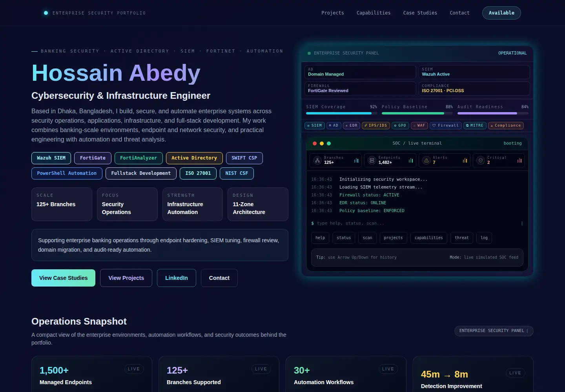Click the bar chart icon beside Alerts
Image resolution: width=565 pixels, height=392 pixels.
coord(465,160)
